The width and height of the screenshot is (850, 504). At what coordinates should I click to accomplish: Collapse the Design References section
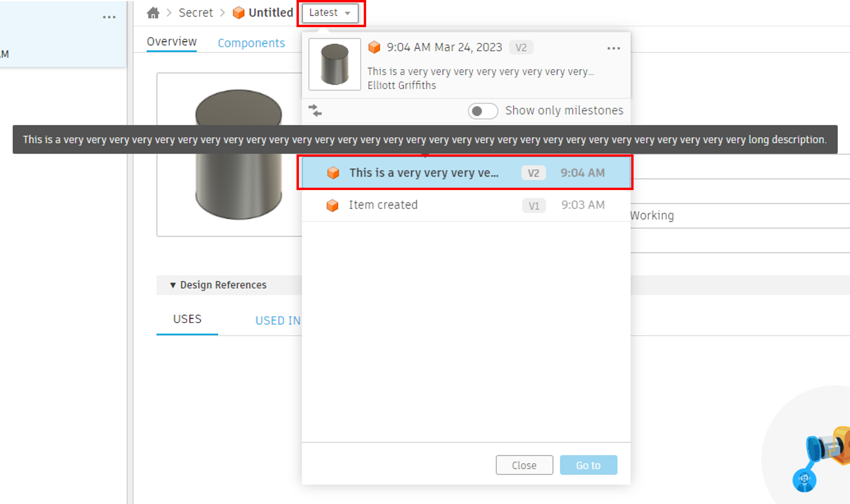click(173, 285)
